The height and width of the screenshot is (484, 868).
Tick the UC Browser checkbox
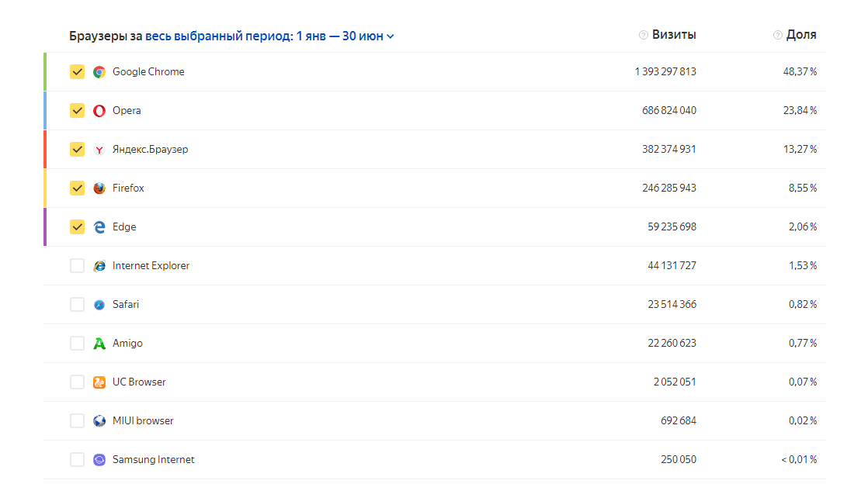77,382
